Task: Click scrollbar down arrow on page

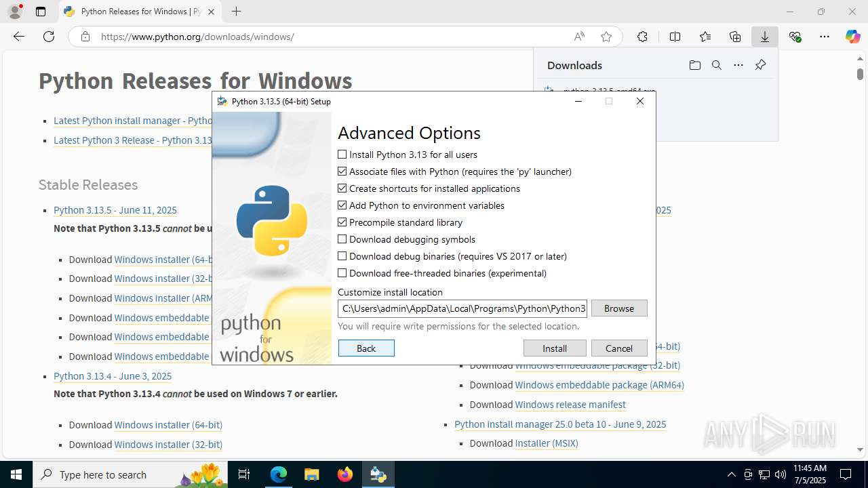Action: (860, 449)
